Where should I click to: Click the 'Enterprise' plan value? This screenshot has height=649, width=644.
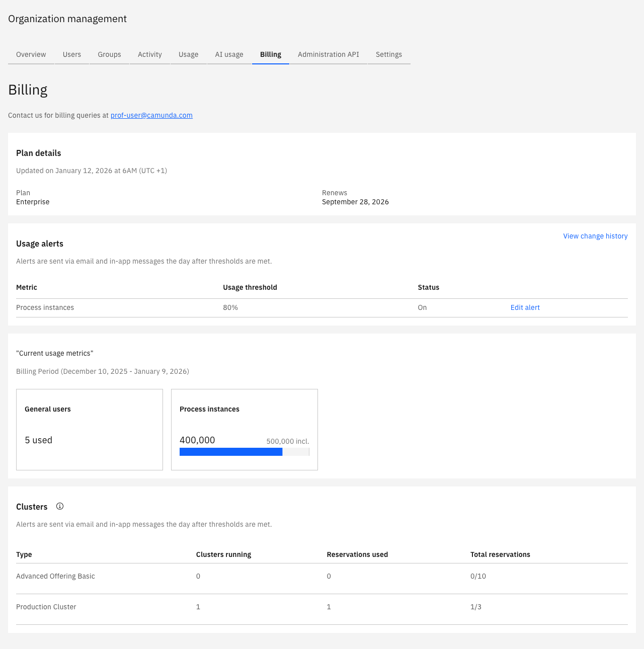[33, 202]
